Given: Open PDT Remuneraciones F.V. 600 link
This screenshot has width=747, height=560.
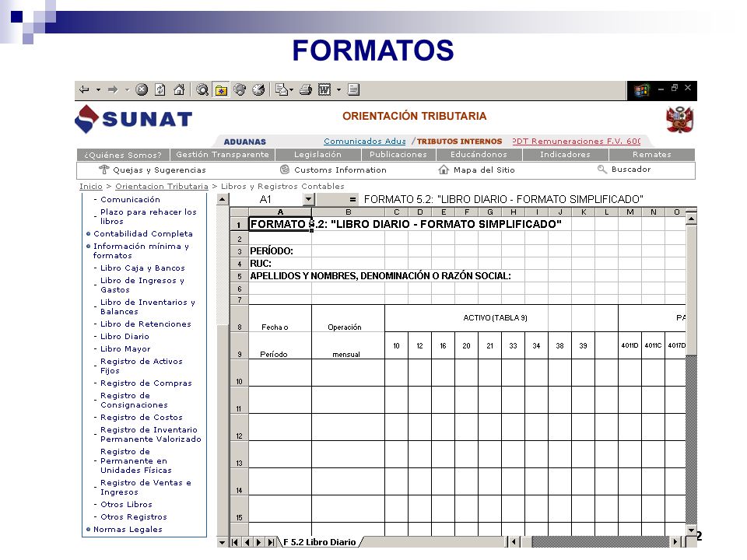Looking at the screenshot, I should click(x=577, y=142).
